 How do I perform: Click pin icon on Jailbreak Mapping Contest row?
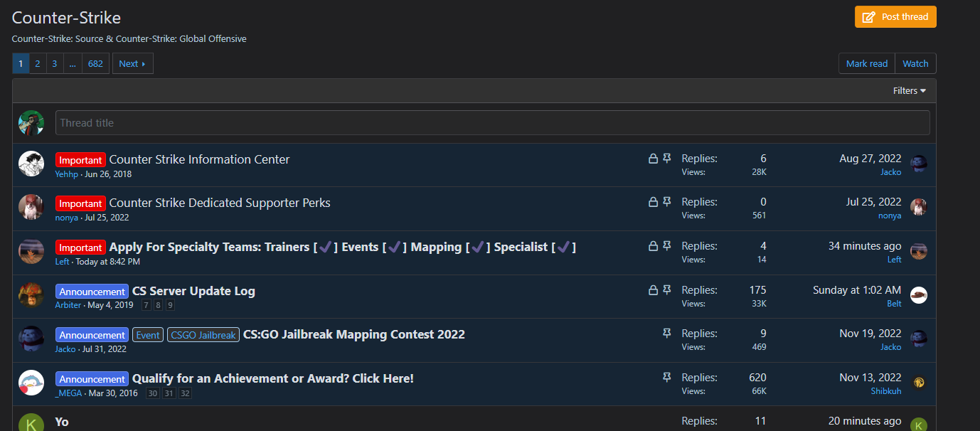coord(667,334)
